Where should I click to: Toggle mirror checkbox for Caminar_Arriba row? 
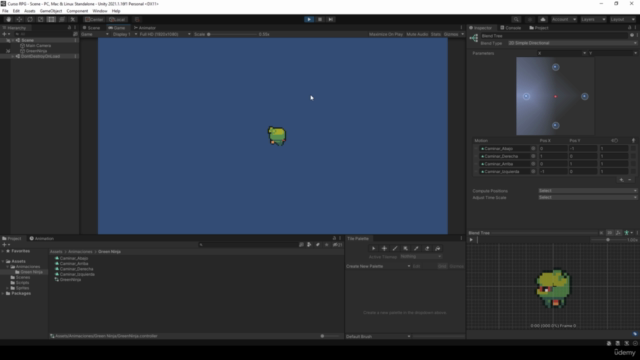pyautogui.click(x=633, y=164)
